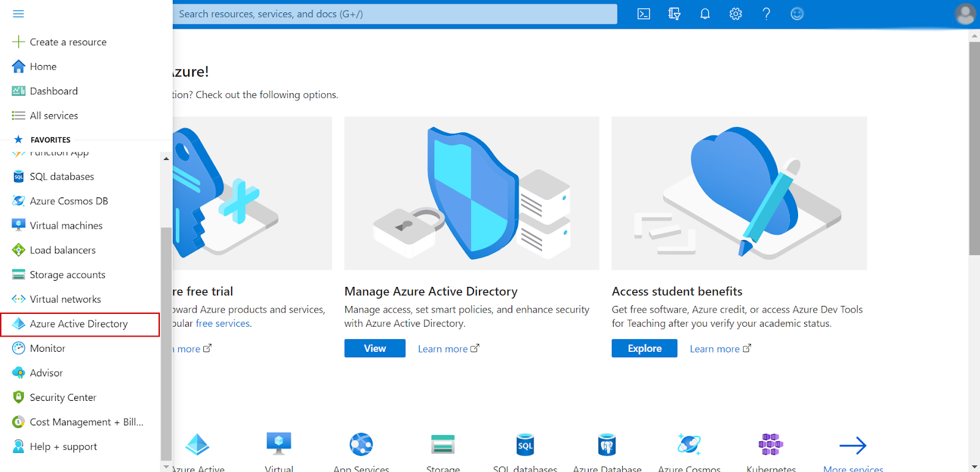The width and height of the screenshot is (980, 472).
Task: Click the Monitor sidebar icon
Action: click(18, 348)
